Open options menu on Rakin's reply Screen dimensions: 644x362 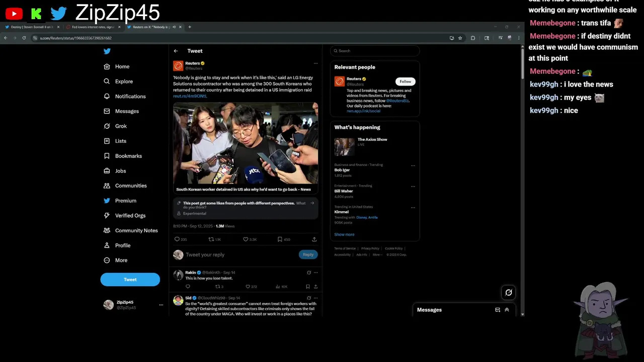(315, 273)
